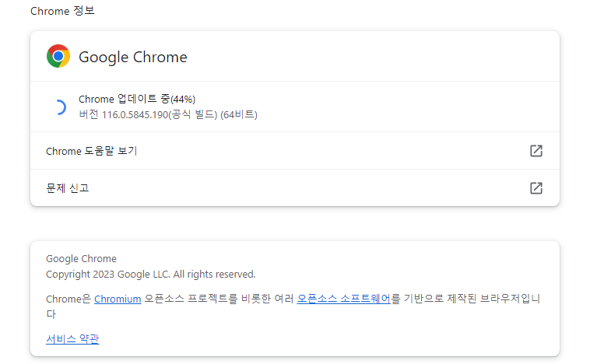Open the Chrome 도움말 보기 row
The height and width of the screenshot is (364, 590).
click(92, 151)
